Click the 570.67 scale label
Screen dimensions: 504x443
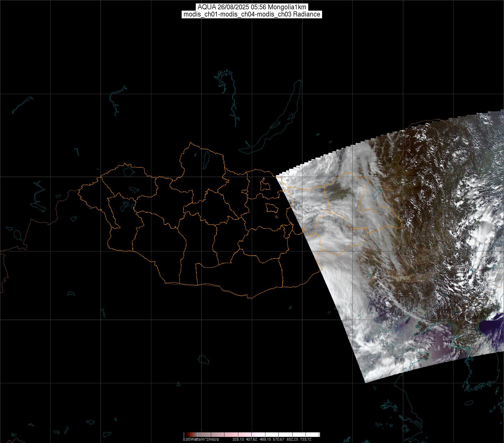[x=279, y=439]
